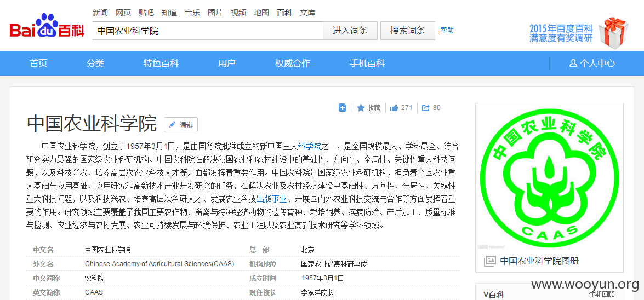Open 权威合作 in blue navigation bar
Screen dimensions: 644x300
coord(293,63)
